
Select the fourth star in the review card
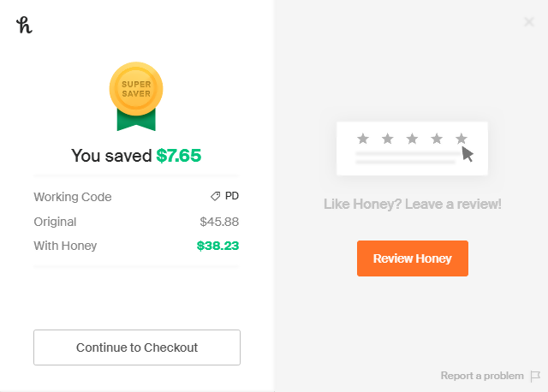pos(438,138)
